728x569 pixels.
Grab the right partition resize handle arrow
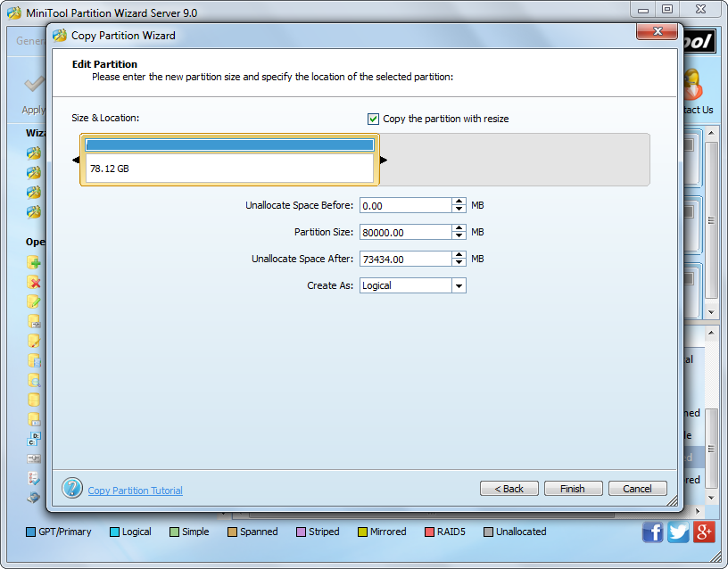click(x=384, y=161)
